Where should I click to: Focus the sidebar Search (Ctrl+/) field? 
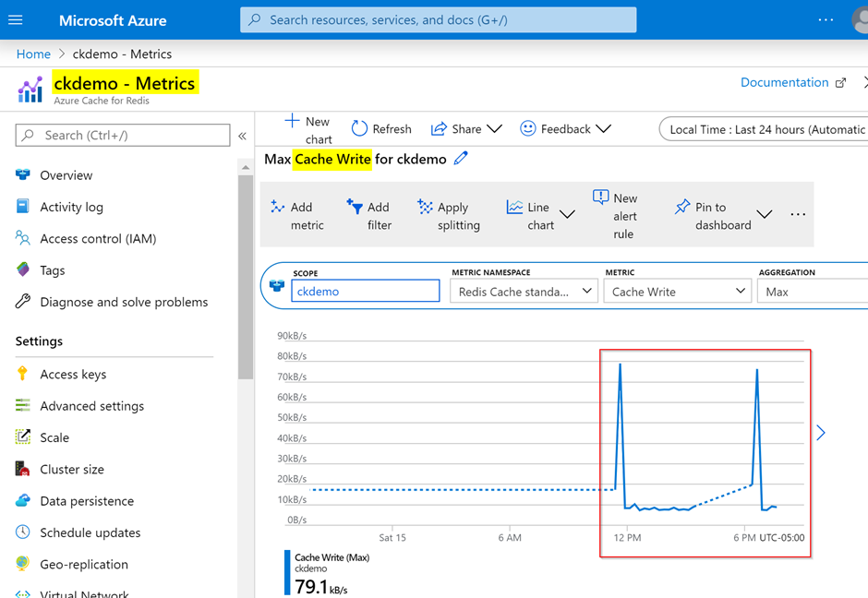coord(123,135)
